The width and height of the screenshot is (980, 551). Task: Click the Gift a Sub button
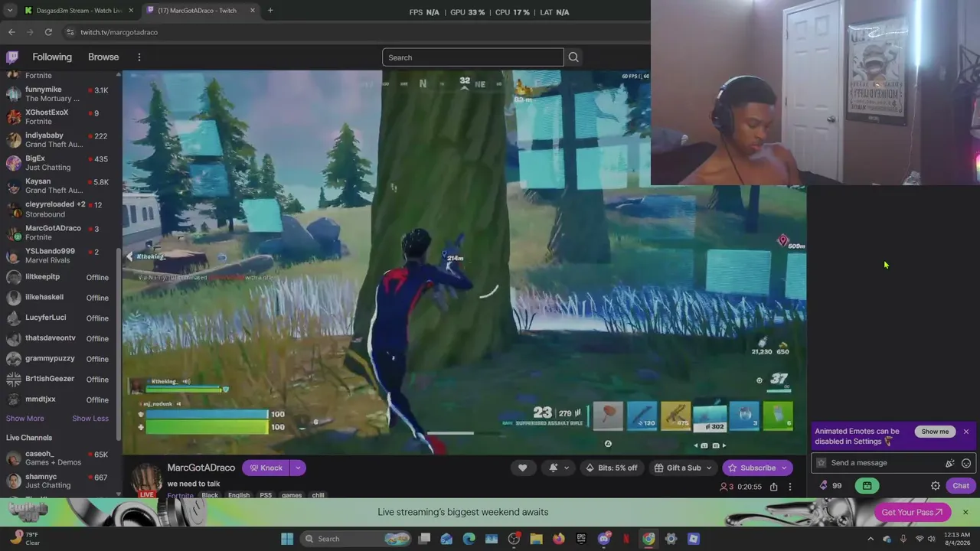(x=678, y=468)
